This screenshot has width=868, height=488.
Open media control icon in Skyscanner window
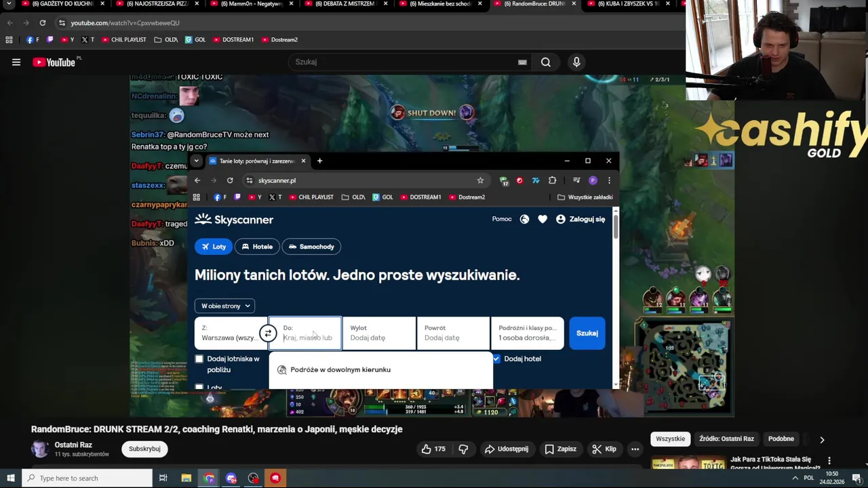point(576,180)
